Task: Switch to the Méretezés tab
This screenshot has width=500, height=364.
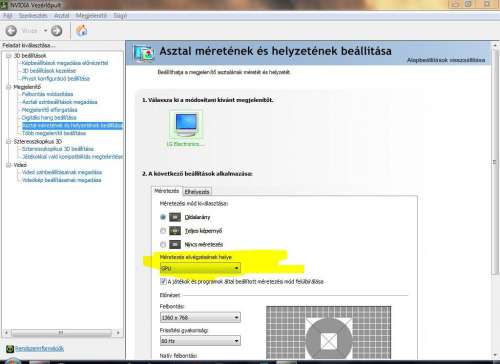Action: (167, 191)
